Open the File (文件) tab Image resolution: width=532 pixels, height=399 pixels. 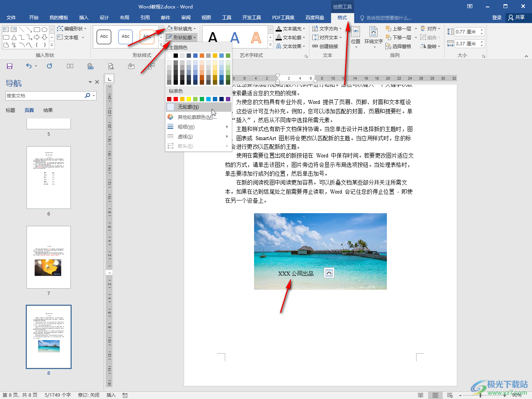tap(11, 18)
